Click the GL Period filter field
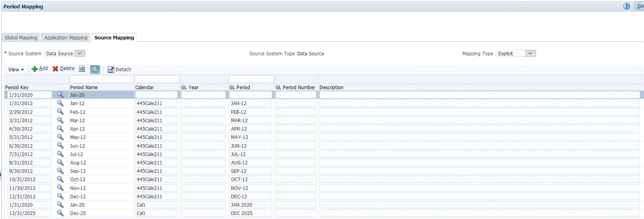644x219 pixels. pyautogui.click(x=251, y=79)
